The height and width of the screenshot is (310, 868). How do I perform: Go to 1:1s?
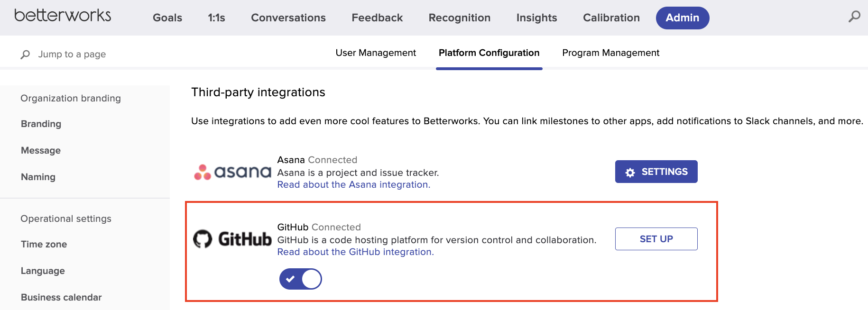tap(216, 18)
